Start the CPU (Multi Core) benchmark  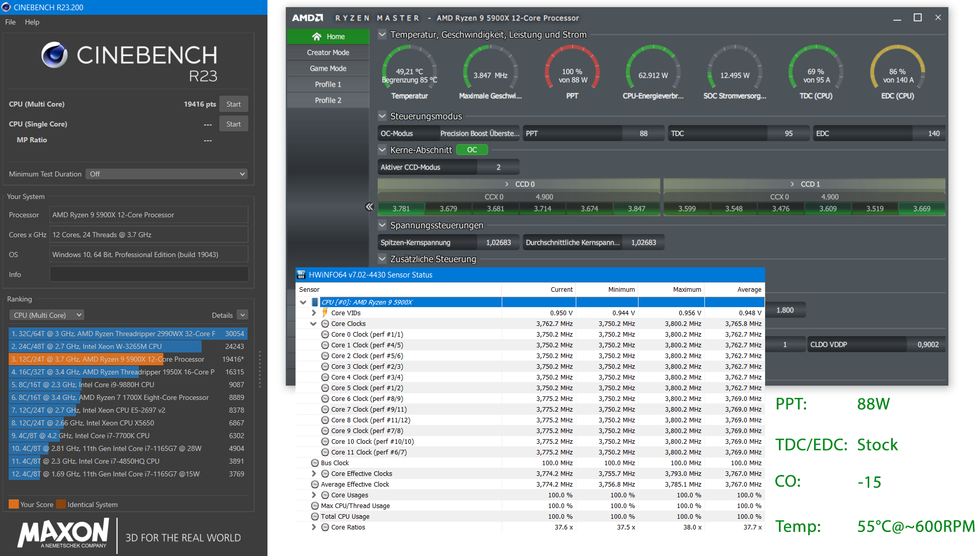click(234, 104)
